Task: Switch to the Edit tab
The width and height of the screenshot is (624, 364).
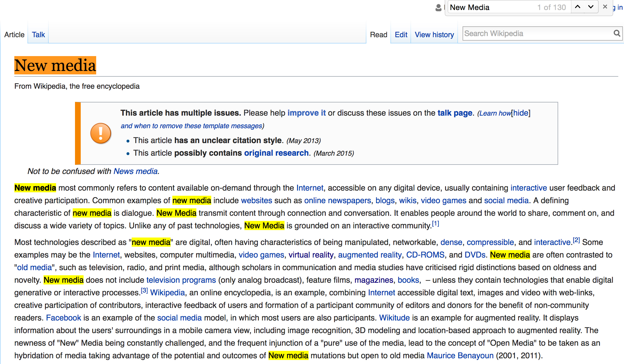Action: coord(401,35)
